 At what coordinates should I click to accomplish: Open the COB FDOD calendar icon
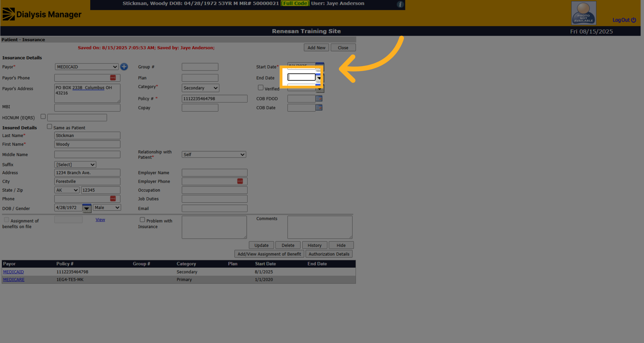tap(319, 98)
